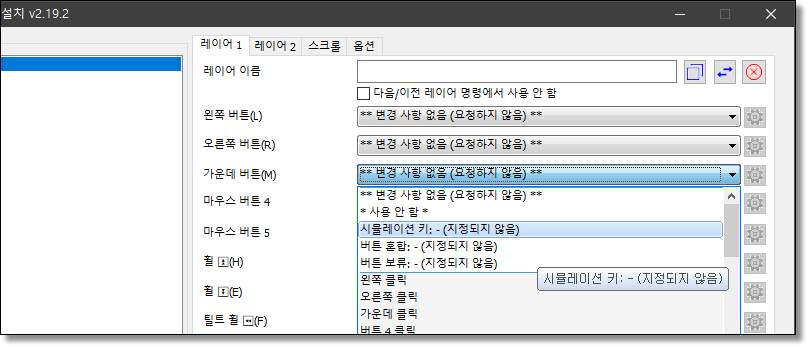Click gear icon on 마우스 버튼 5 row

tap(755, 234)
